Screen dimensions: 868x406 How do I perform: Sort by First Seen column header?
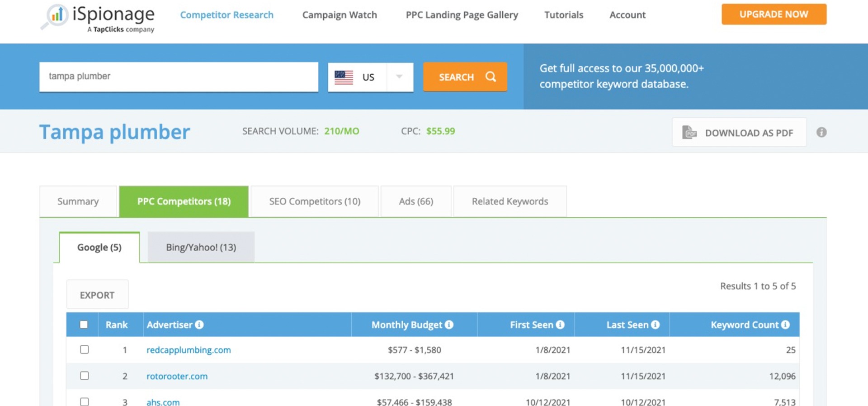click(x=532, y=325)
